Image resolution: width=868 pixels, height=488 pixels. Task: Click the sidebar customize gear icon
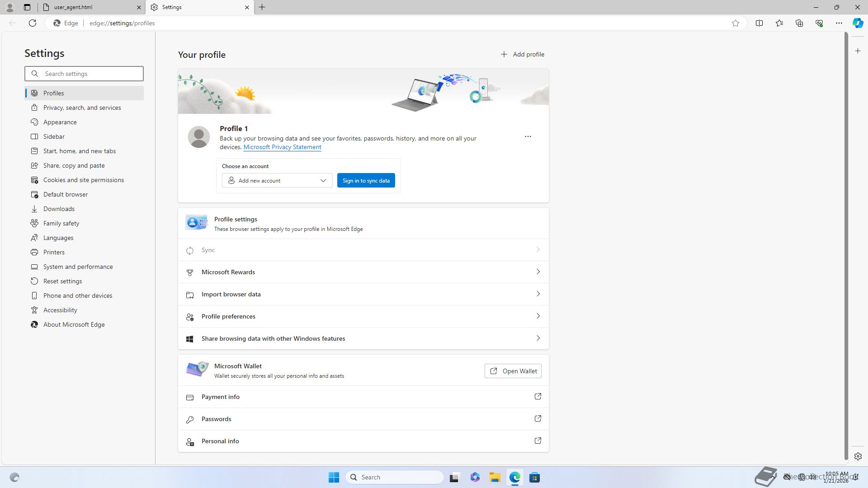tap(858, 456)
